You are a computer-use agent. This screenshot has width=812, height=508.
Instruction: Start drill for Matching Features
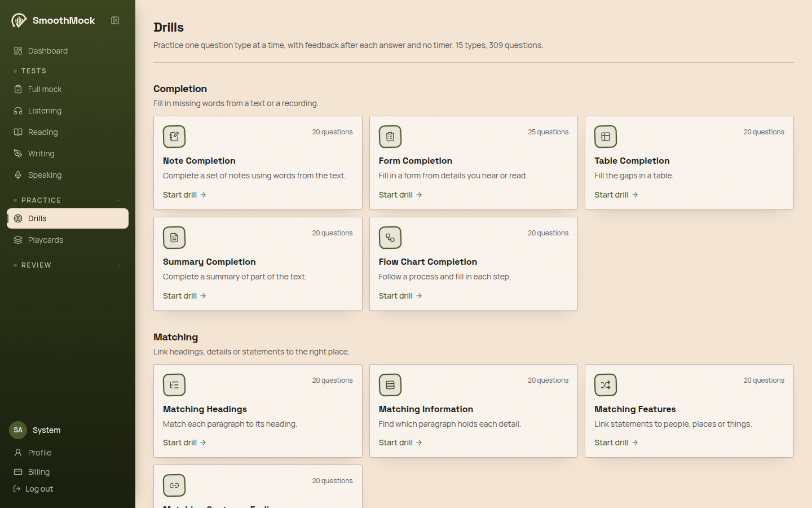click(616, 443)
